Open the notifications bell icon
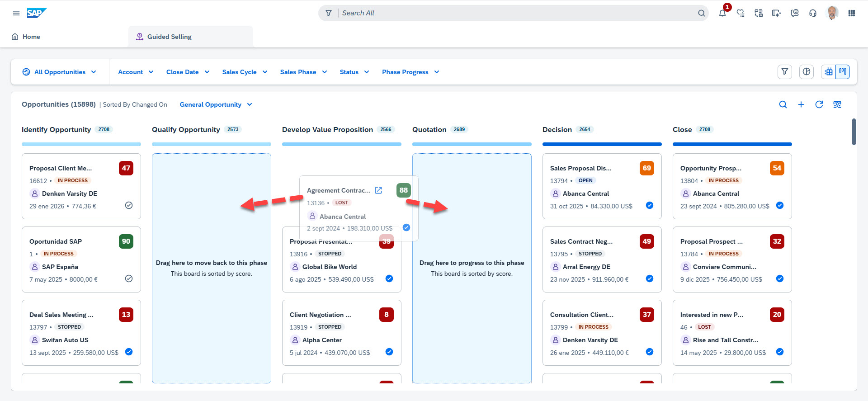This screenshot has height=401, width=868. coord(722,13)
